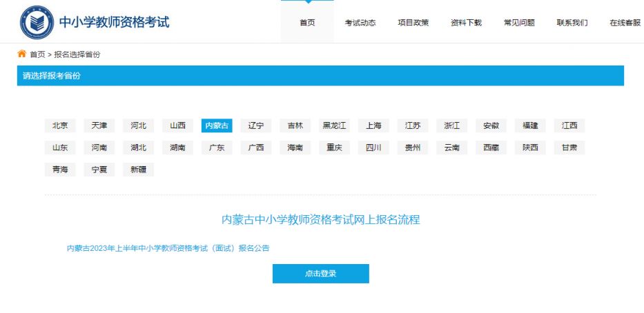
Task: Pick 四川 as the exam province
Action: 373,148
